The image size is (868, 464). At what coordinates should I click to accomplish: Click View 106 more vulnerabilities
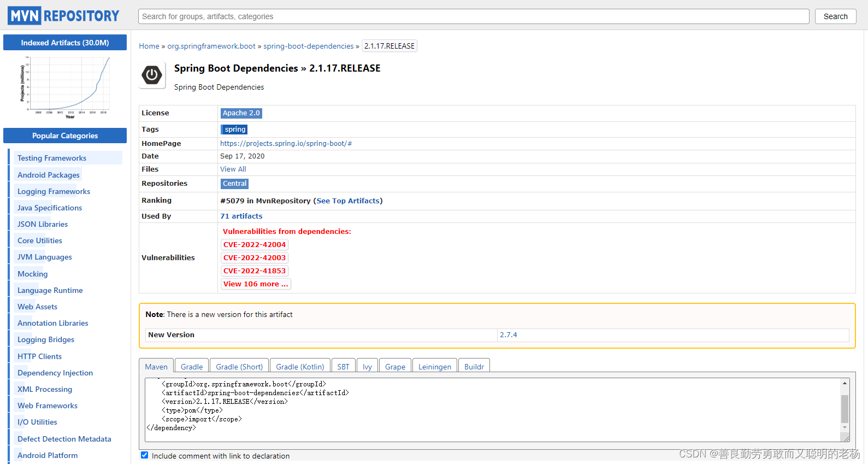(x=256, y=284)
